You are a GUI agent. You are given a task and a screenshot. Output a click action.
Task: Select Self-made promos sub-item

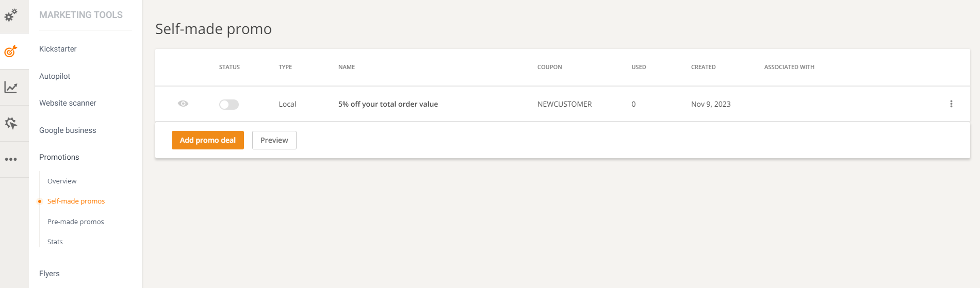[76, 201]
